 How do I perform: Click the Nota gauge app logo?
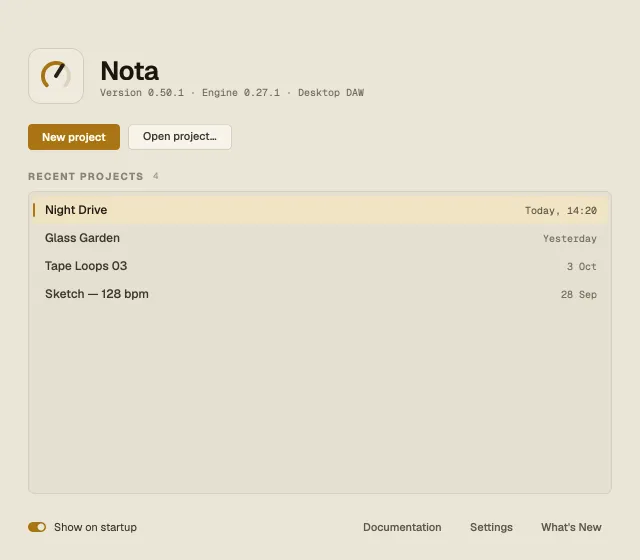[x=56, y=76]
